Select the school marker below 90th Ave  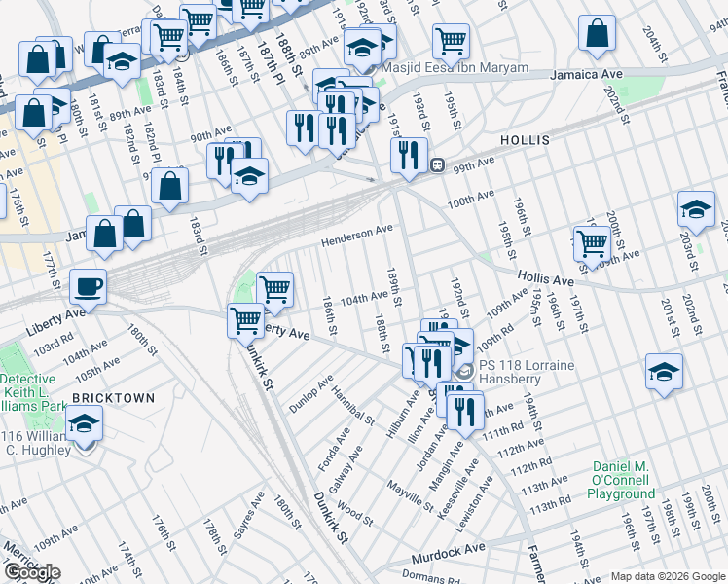coord(249,177)
